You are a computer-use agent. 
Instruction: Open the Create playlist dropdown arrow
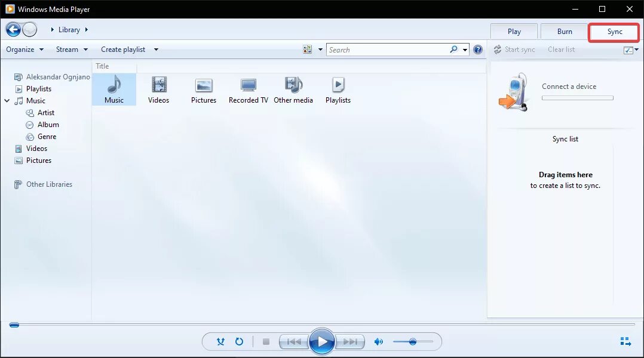tap(156, 50)
